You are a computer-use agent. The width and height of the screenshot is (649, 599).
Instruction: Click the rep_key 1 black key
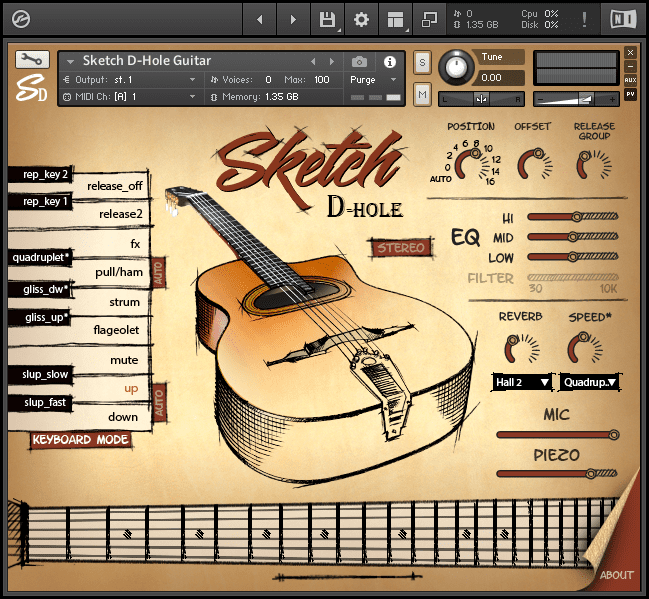(x=41, y=202)
